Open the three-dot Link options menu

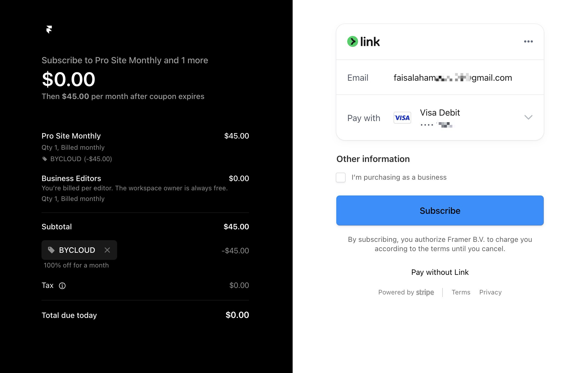pyautogui.click(x=528, y=41)
